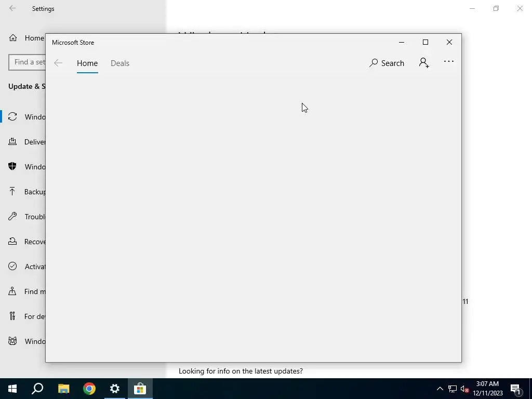Open File Explorer from the taskbar
532x399 pixels.
coord(63,389)
